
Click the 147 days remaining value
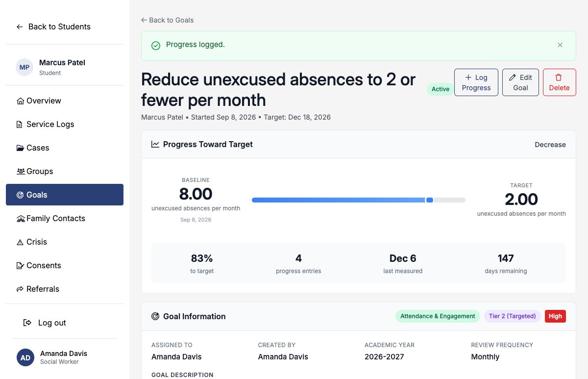click(506, 258)
